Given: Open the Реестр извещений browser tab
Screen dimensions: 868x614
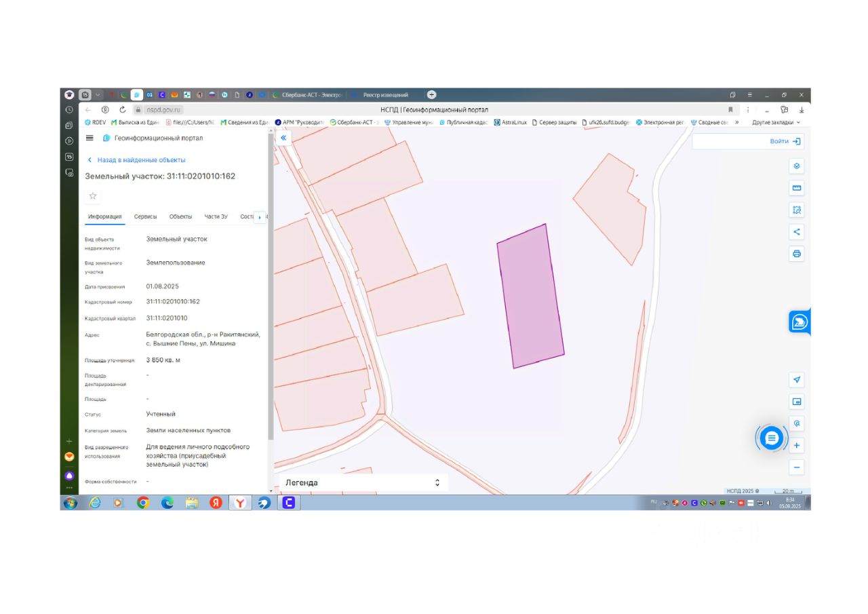Looking at the screenshot, I should [x=385, y=95].
